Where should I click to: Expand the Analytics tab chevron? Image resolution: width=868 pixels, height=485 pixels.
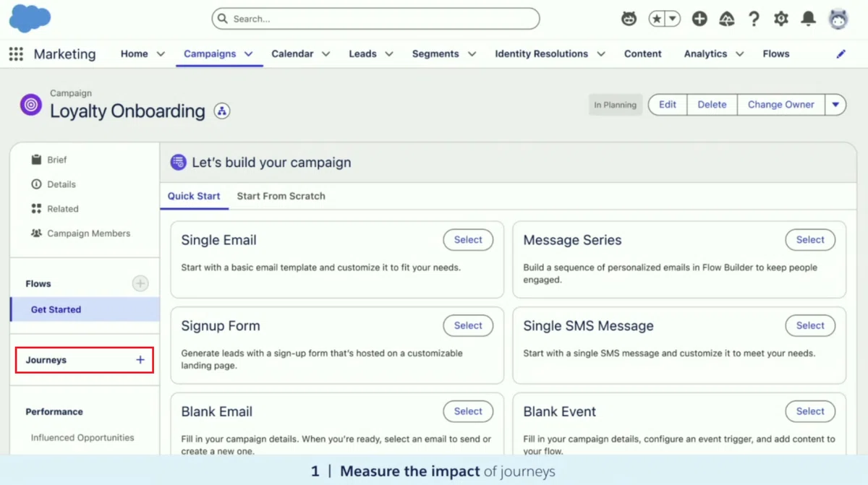pos(739,54)
